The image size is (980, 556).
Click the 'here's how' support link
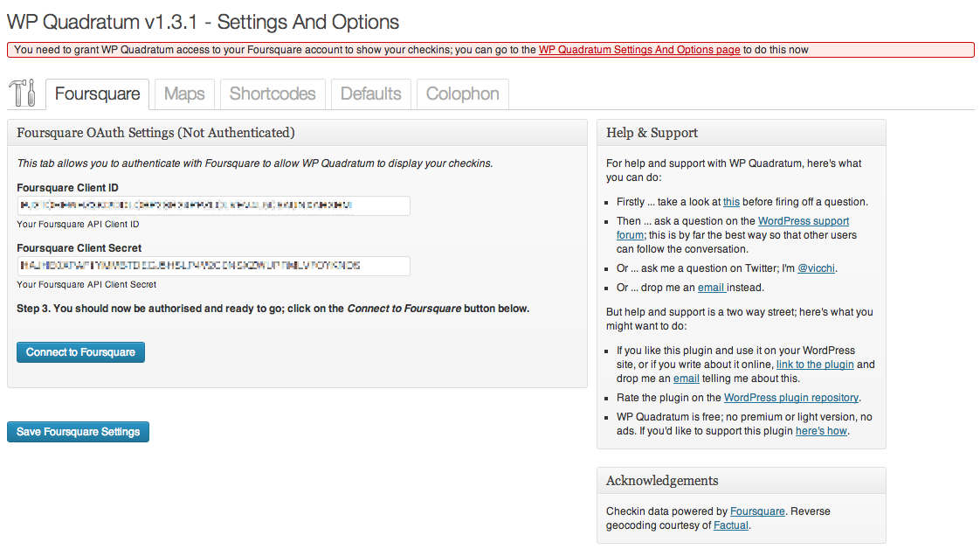tap(821, 431)
